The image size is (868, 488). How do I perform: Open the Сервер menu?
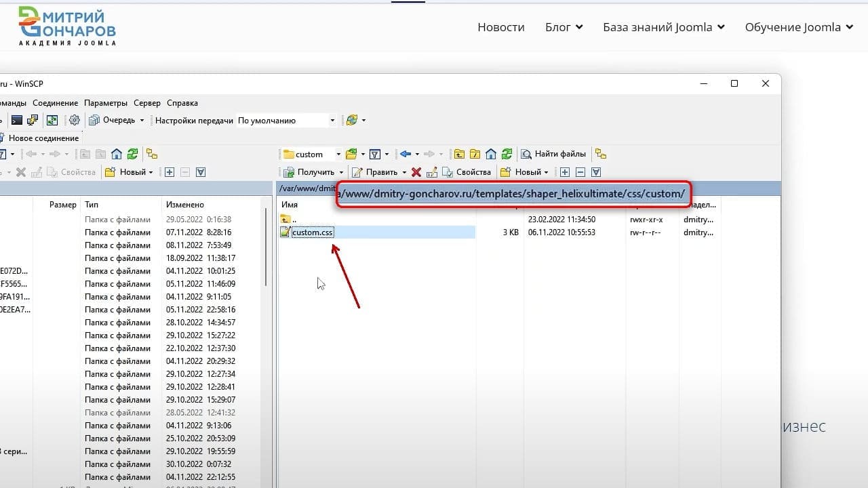click(147, 103)
